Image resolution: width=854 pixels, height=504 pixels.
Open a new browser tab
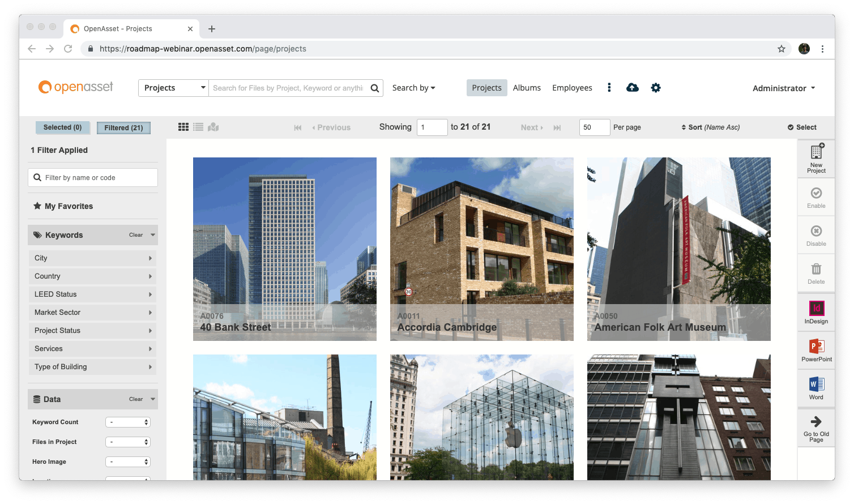click(x=212, y=29)
